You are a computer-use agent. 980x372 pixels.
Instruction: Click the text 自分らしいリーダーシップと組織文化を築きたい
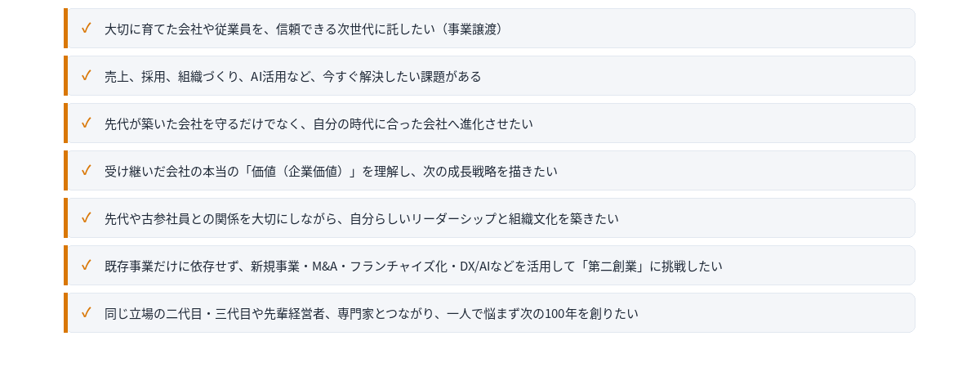(484, 218)
